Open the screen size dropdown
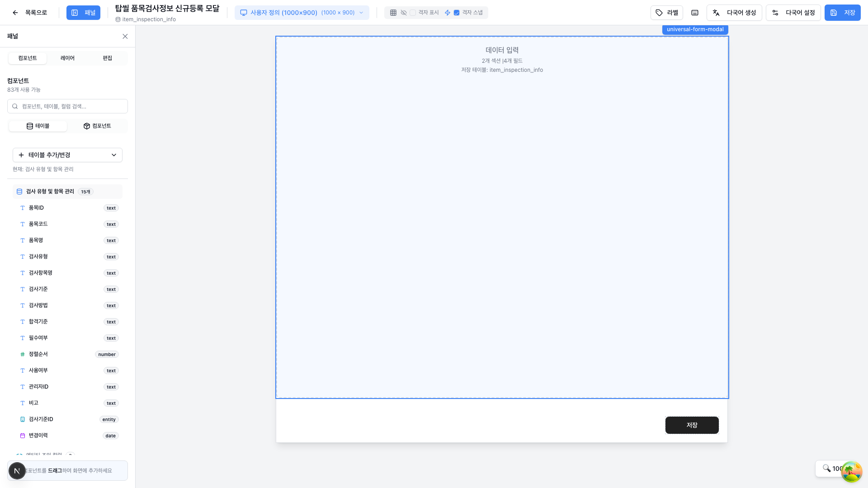Viewport: 868px width, 488px height. coord(302,13)
